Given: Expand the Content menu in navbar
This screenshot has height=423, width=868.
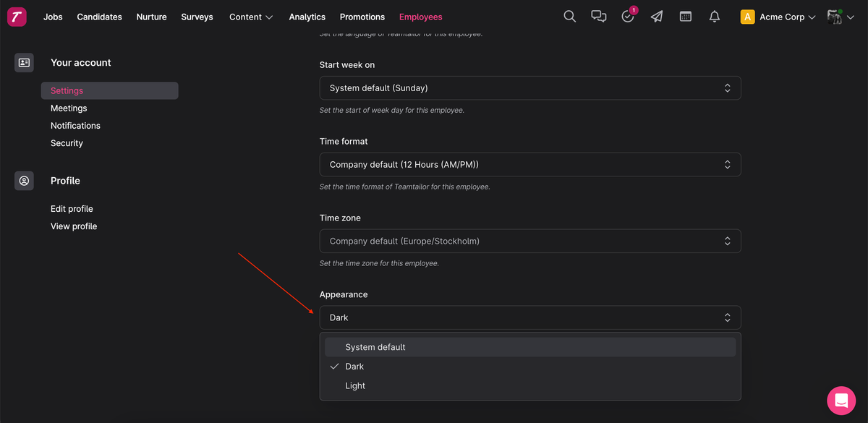Looking at the screenshot, I should click(251, 17).
